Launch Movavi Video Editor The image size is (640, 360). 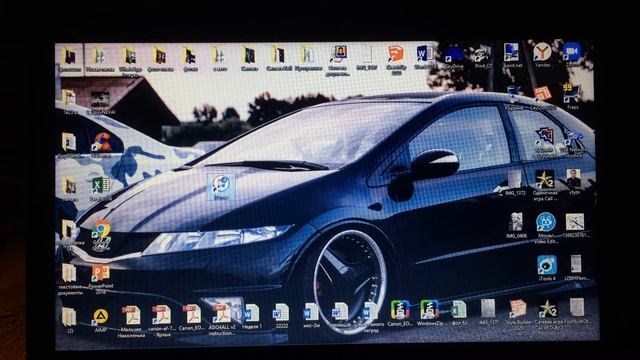pos(546,228)
